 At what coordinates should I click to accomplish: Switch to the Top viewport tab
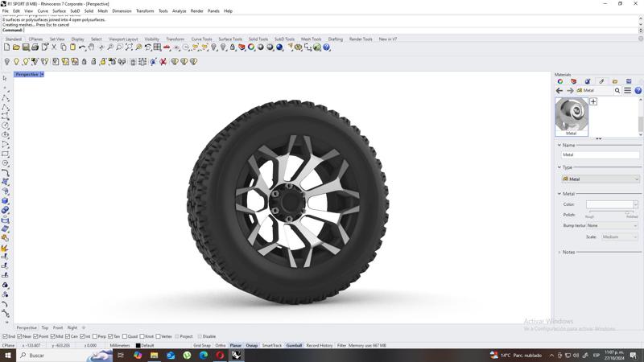click(45, 328)
